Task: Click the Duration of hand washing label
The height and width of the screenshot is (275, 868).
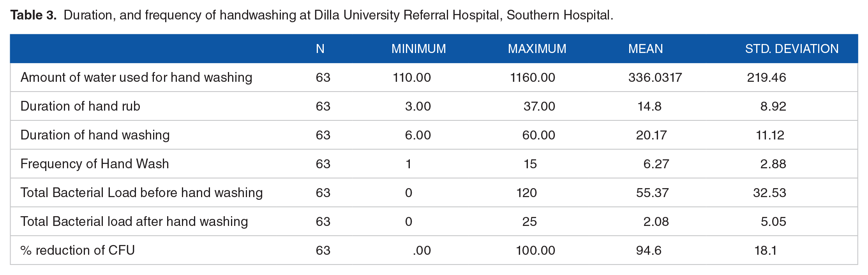Action: (95, 135)
